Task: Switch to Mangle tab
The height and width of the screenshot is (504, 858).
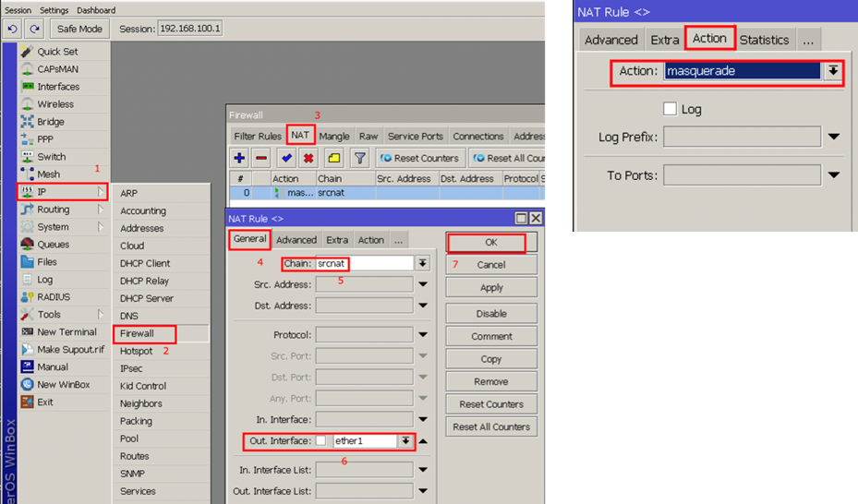Action: point(333,136)
